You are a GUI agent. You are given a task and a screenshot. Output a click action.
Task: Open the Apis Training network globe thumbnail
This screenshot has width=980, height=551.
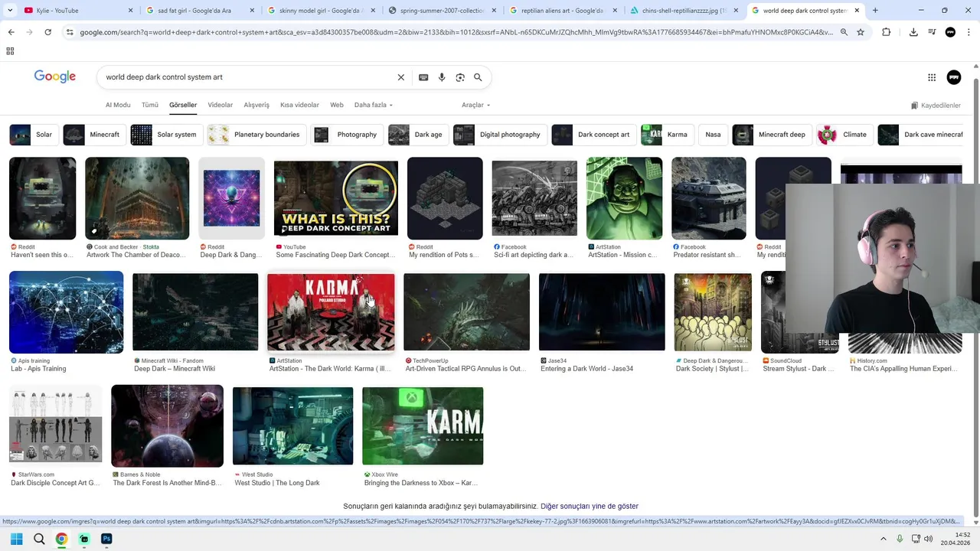coord(66,312)
